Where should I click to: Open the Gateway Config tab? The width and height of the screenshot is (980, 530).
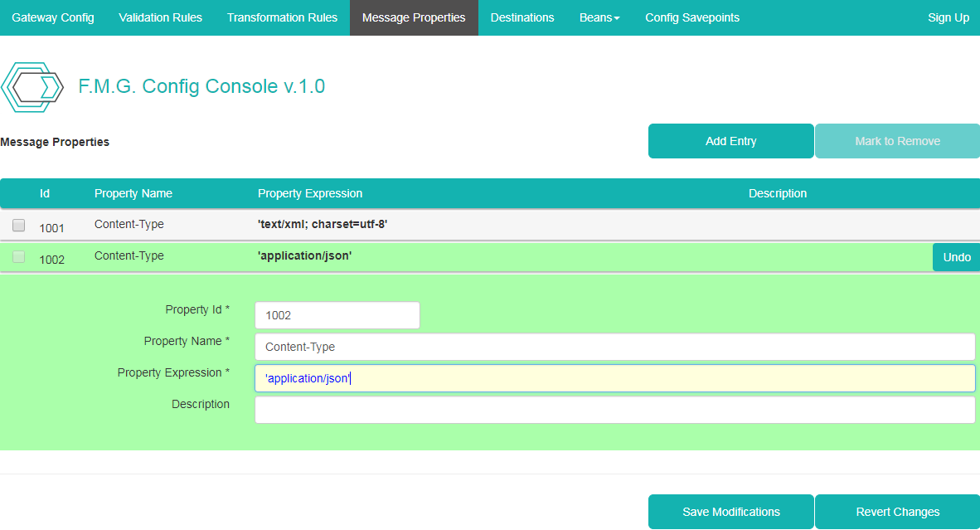tap(53, 17)
